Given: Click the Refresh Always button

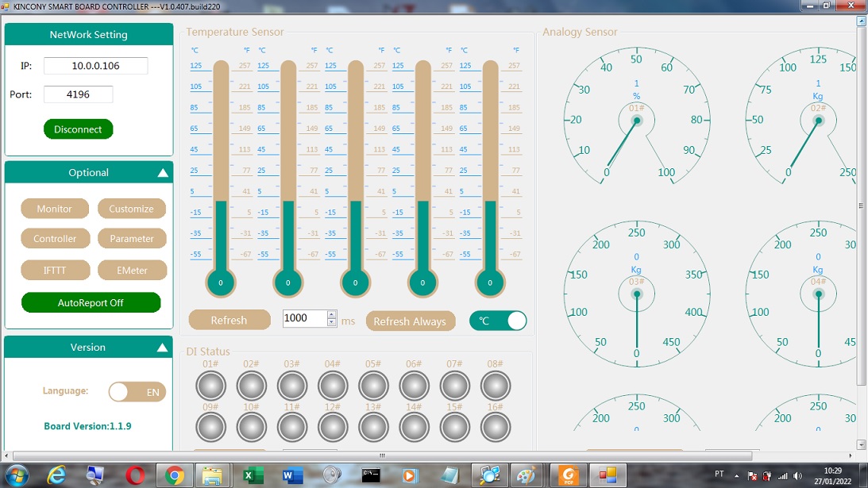Looking at the screenshot, I should pos(410,321).
